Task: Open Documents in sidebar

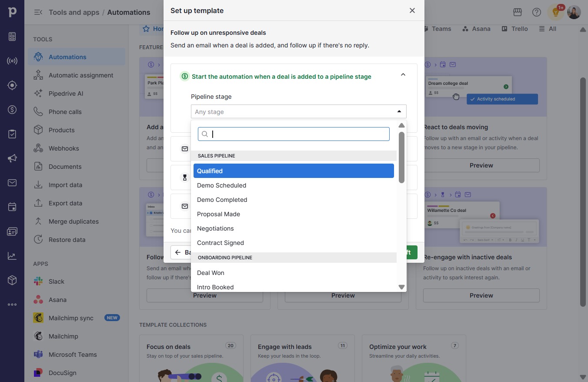Action: (x=77, y=167)
